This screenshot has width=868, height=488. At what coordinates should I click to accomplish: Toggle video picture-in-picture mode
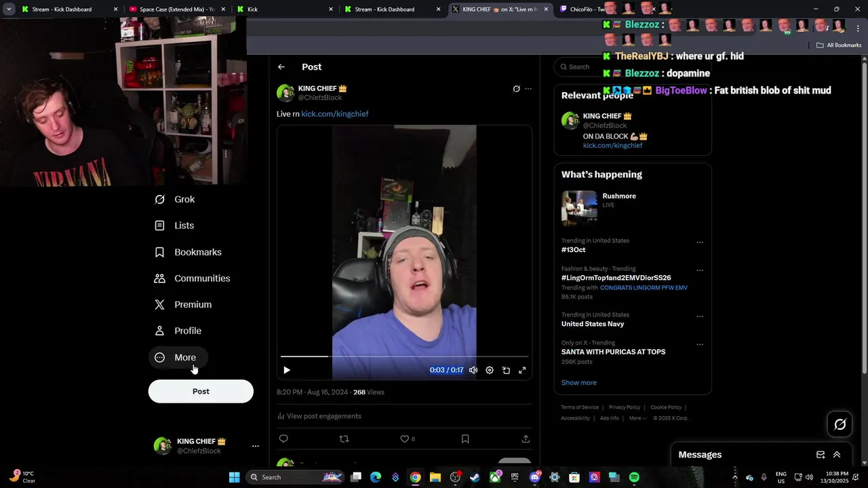[x=506, y=370]
